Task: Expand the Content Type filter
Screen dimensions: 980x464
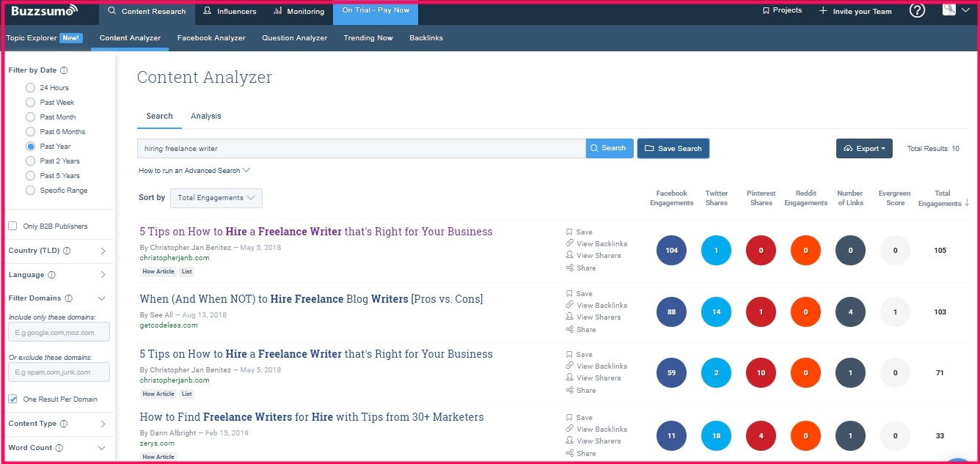Action: point(102,424)
